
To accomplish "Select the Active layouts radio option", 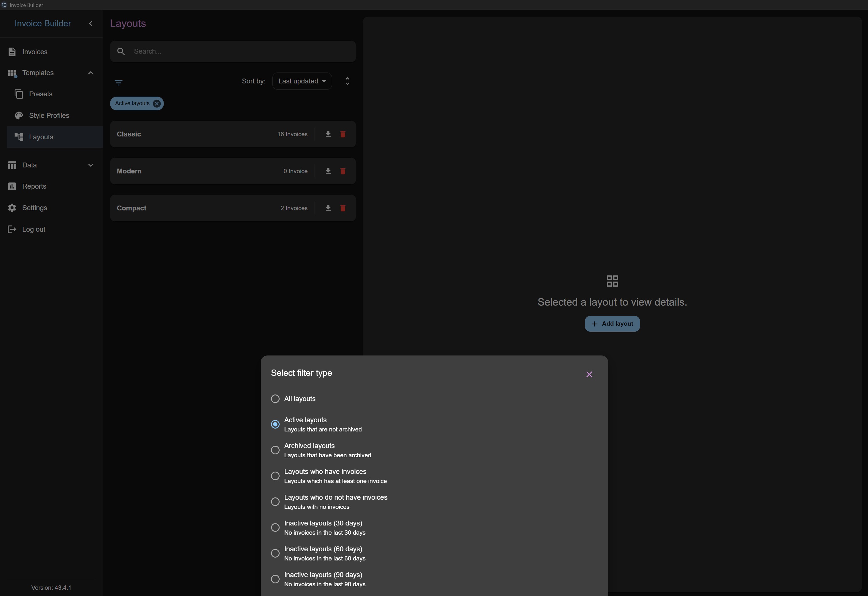I will 275,425.
